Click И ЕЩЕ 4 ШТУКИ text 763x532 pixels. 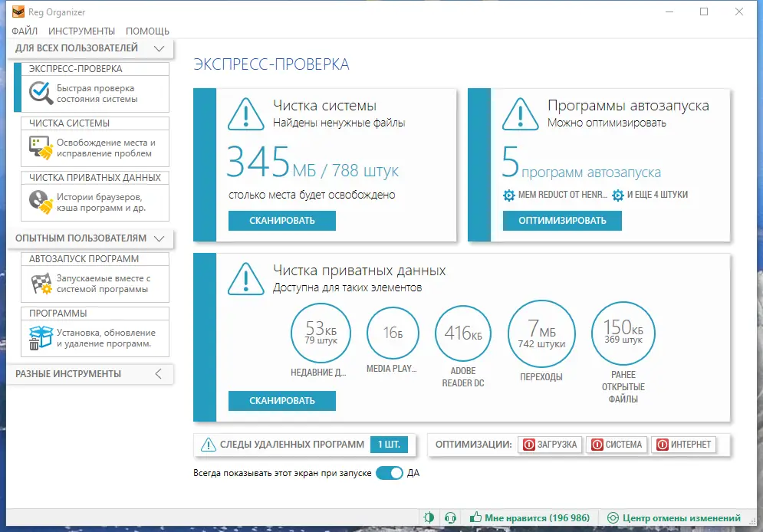click(657, 195)
